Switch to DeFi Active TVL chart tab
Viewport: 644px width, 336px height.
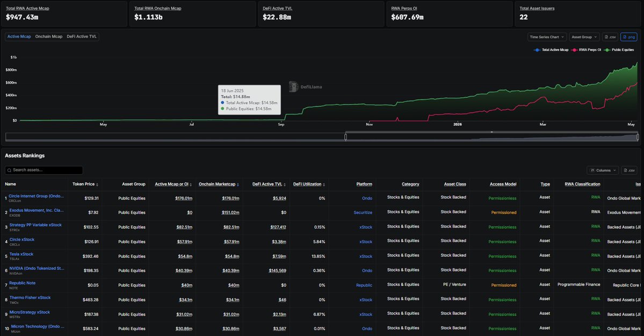pos(82,37)
